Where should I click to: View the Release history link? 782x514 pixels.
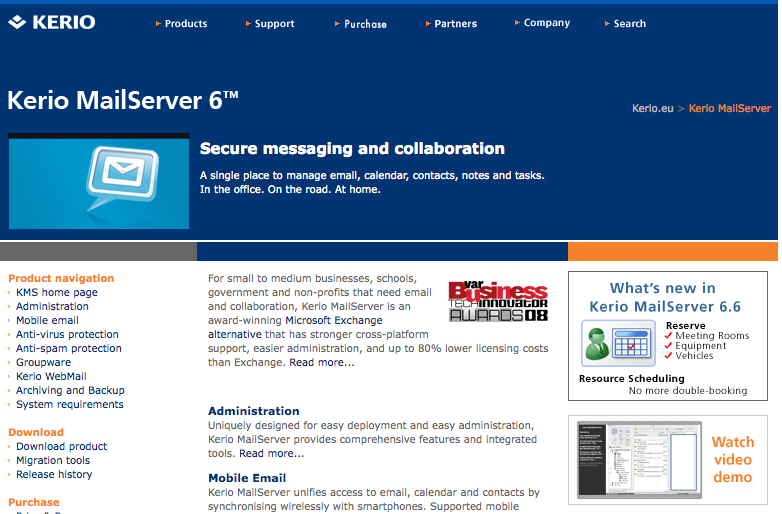pyautogui.click(x=54, y=474)
